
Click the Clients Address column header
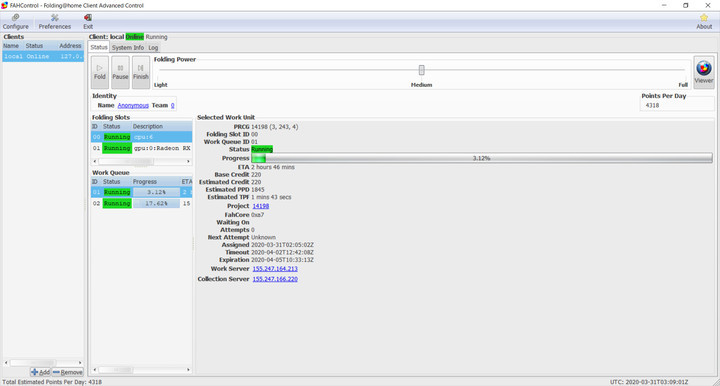pos(70,46)
